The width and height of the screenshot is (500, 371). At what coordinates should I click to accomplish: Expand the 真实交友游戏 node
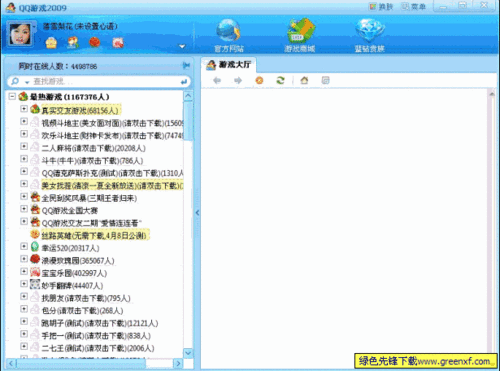click(24, 109)
